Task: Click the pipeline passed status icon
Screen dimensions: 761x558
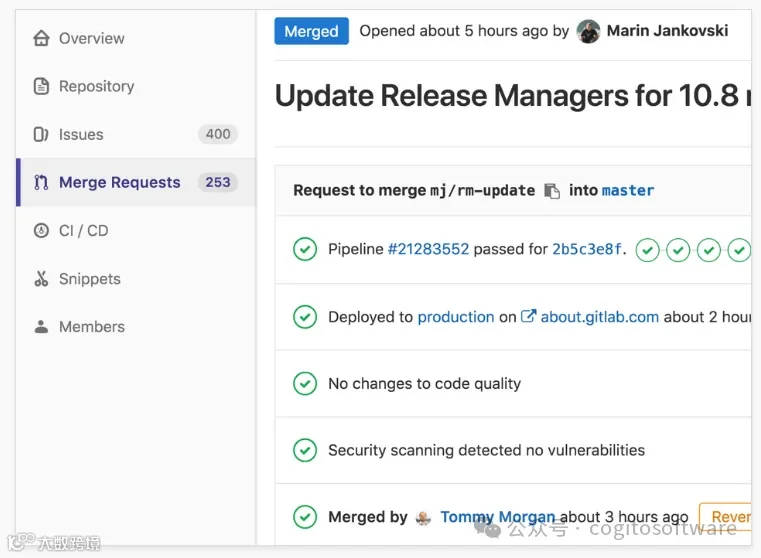Action: [305, 249]
